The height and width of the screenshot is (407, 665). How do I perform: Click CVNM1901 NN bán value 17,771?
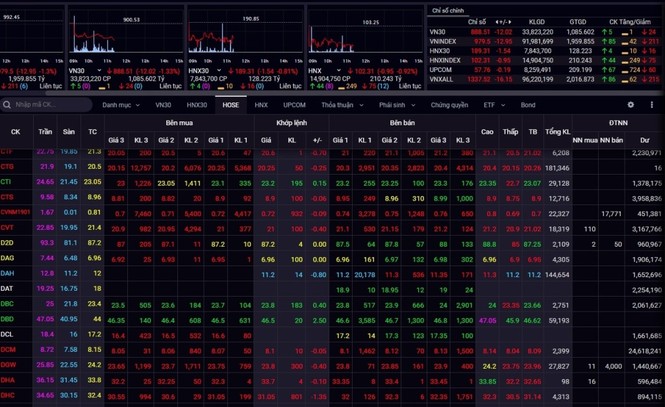point(612,214)
